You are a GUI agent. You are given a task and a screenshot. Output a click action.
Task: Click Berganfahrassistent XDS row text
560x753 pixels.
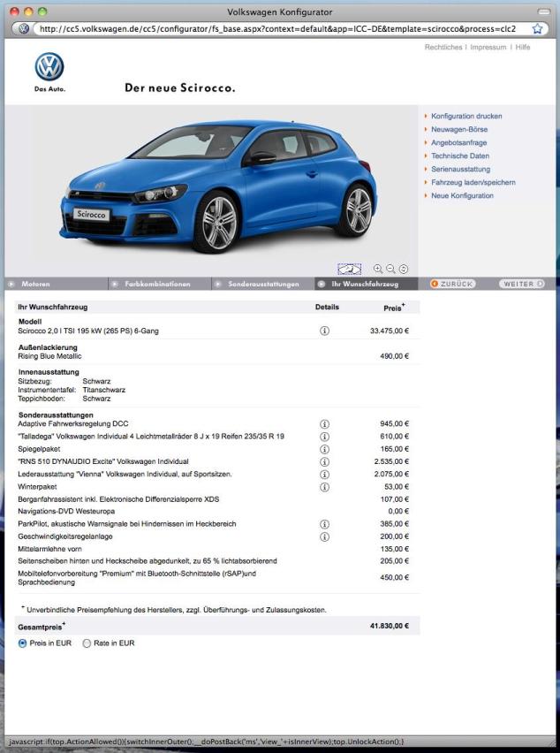pos(118,499)
